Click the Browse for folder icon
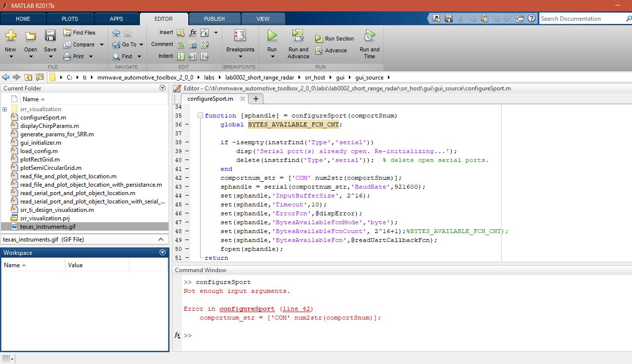 (x=40, y=77)
